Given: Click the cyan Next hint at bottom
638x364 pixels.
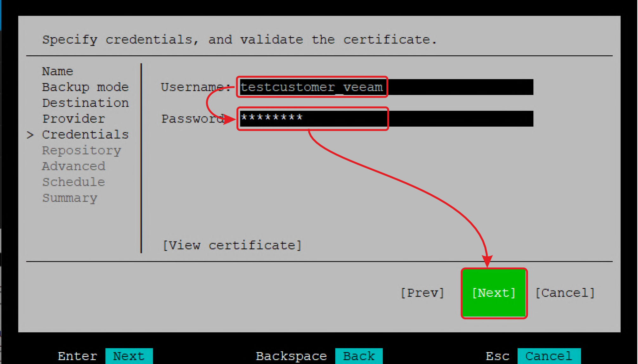Looking at the screenshot, I should (x=129, y=356).
